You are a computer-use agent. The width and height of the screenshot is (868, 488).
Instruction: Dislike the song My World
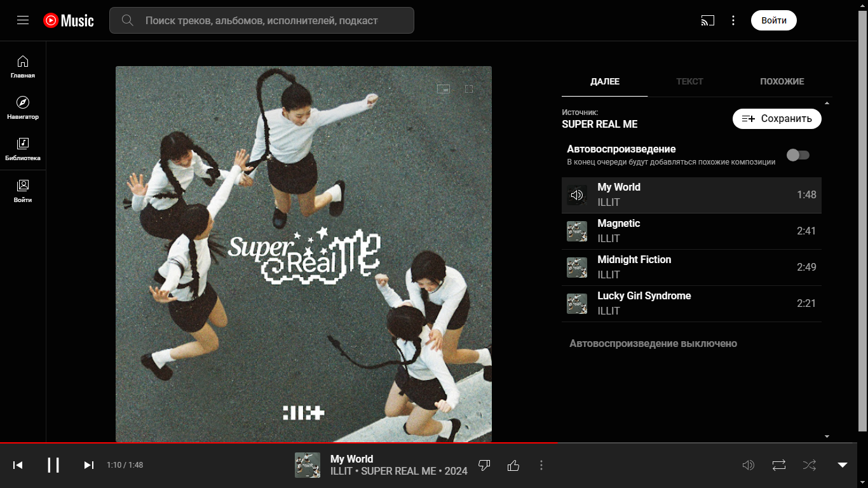484,465
